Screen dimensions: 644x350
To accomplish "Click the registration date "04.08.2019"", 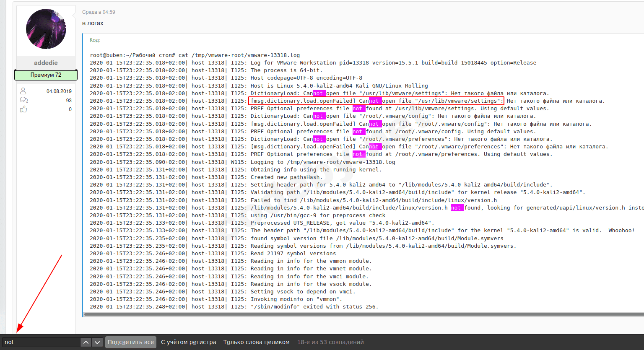I will 59,91.
